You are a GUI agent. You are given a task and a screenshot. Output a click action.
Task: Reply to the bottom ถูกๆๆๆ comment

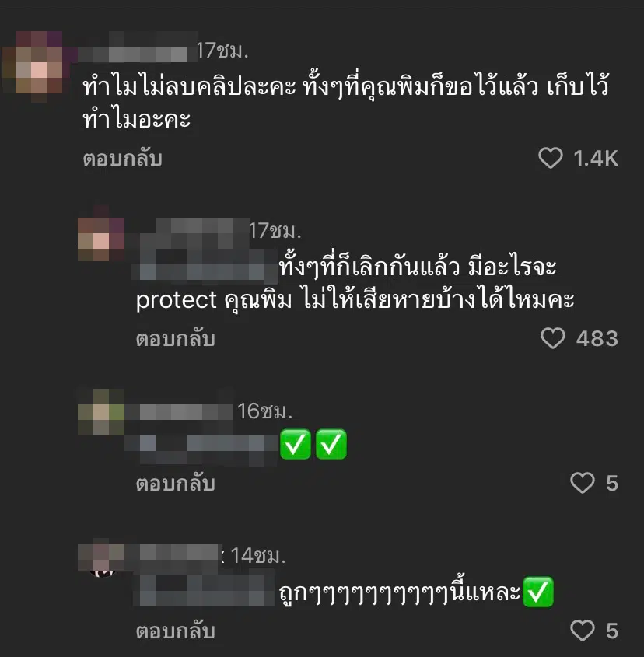[175, 631]
